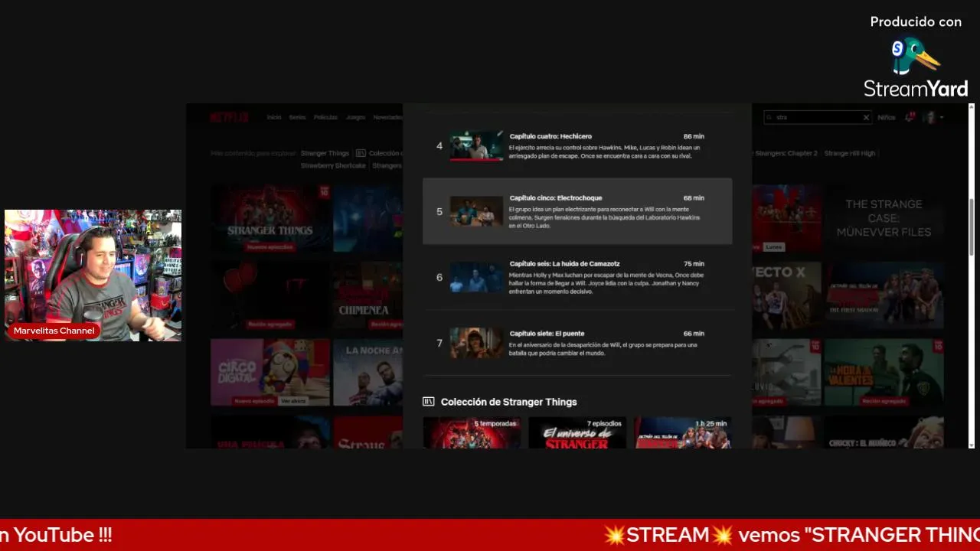The image size is (980, 551).
Task: Open the Películas menu item
Action: click(x=325, y=117)
